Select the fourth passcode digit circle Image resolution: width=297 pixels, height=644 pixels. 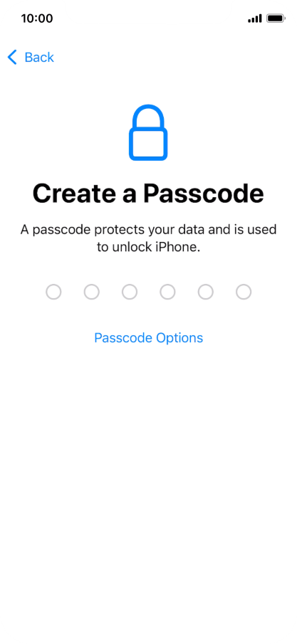click(x=167, y=292)
